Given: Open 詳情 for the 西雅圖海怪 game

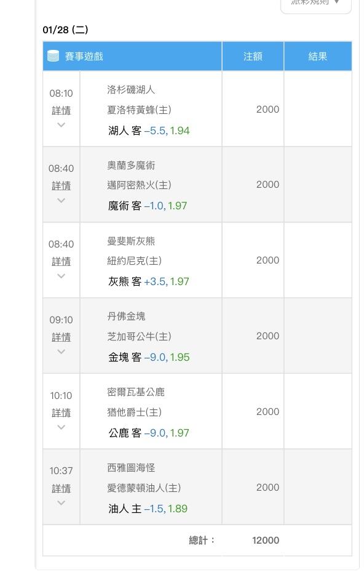Looking at the screenshot, I should (61, 489).
